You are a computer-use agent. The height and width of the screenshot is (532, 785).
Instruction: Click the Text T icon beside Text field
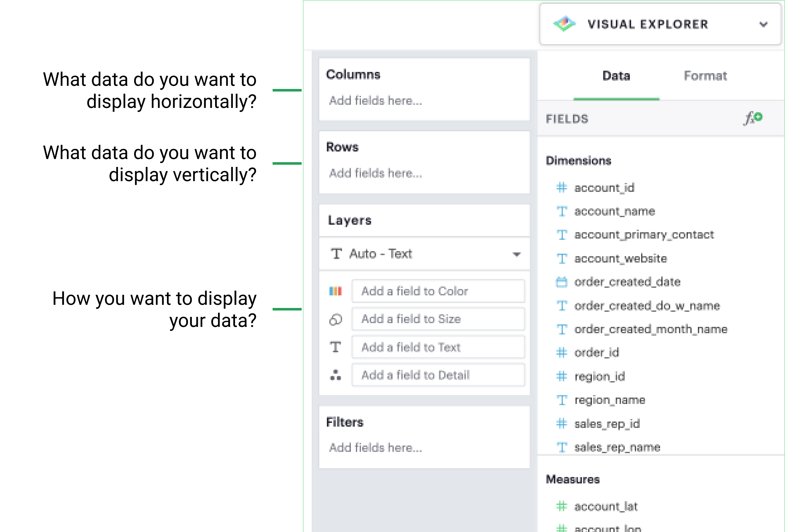tap(335, 347)
